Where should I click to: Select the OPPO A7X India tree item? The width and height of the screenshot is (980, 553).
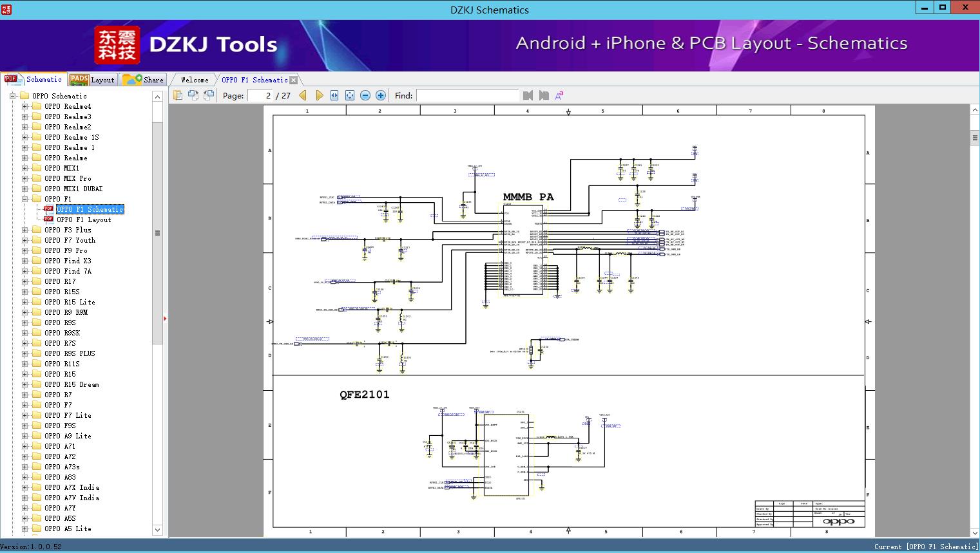pyautogui.click(x=72, y=487)
